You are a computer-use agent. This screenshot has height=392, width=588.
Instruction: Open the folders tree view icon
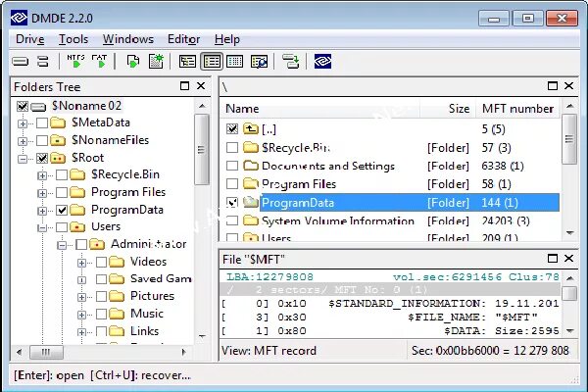[187, 62]
